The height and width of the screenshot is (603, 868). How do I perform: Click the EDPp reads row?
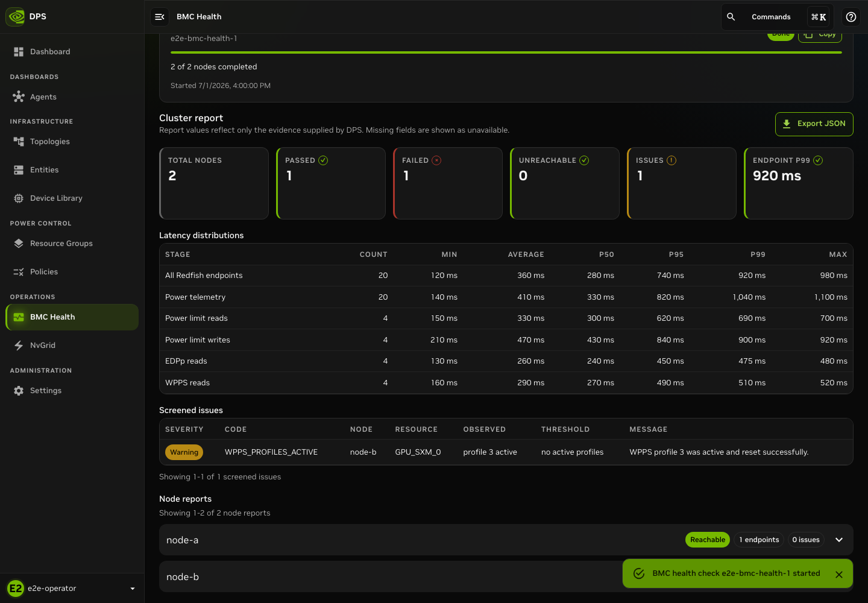tap(506, 361)
